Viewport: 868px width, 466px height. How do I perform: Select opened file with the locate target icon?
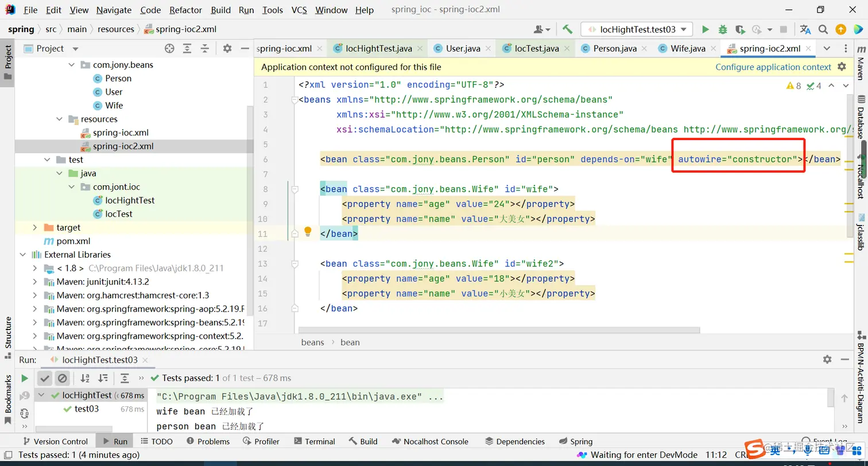[x=169, y=49]
